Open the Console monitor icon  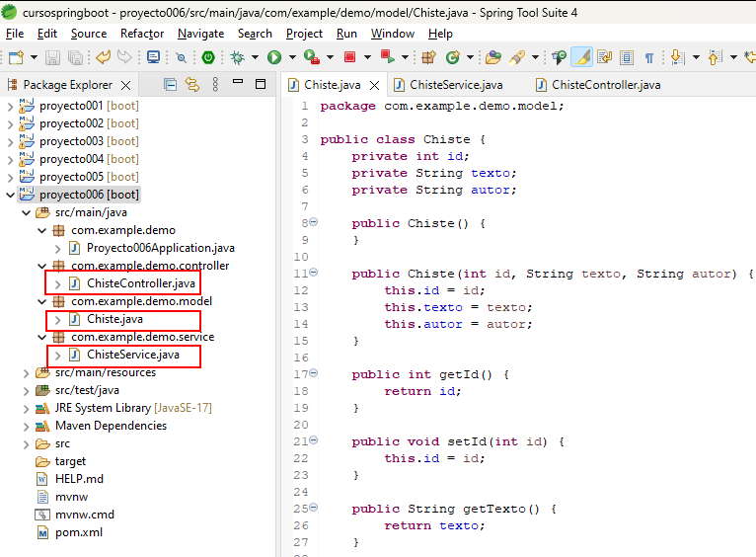(153, 57)
